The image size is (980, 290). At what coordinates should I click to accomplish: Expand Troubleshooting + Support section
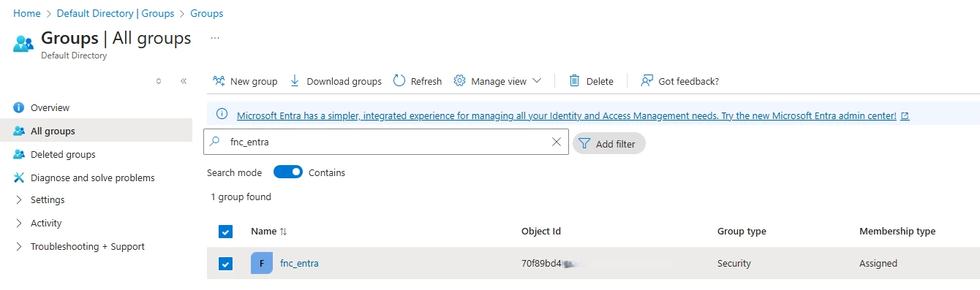pos(19,247)
